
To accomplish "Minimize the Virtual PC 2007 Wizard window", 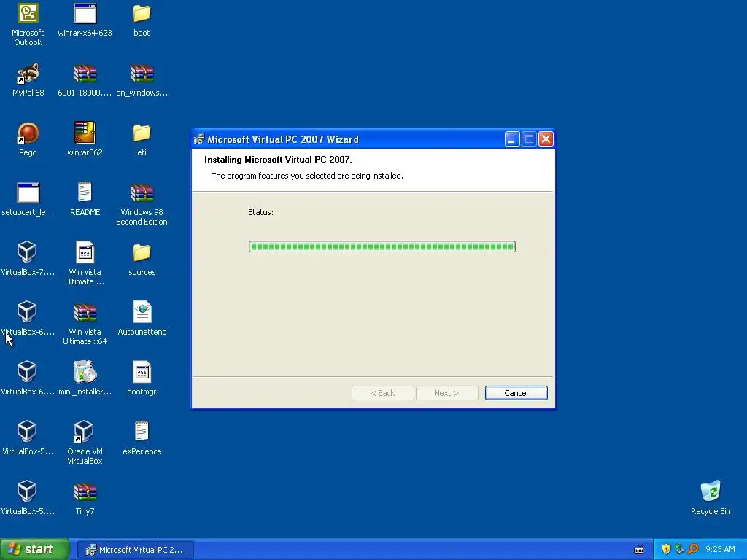I will [511, 139].
